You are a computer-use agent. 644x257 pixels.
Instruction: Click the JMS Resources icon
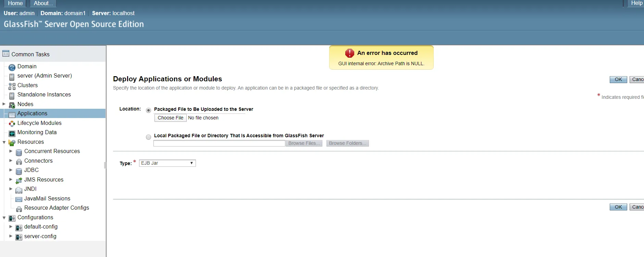click(x=19, y=180)
